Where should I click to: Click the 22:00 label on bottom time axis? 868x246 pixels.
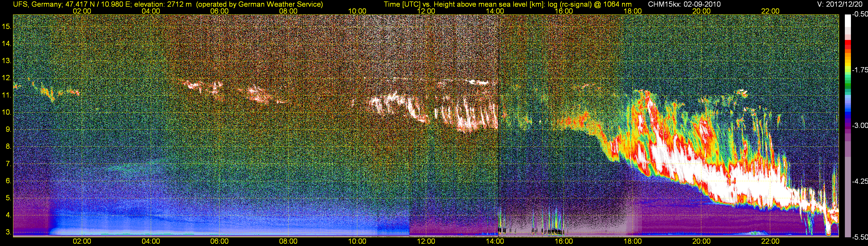[x=770, y=241]
